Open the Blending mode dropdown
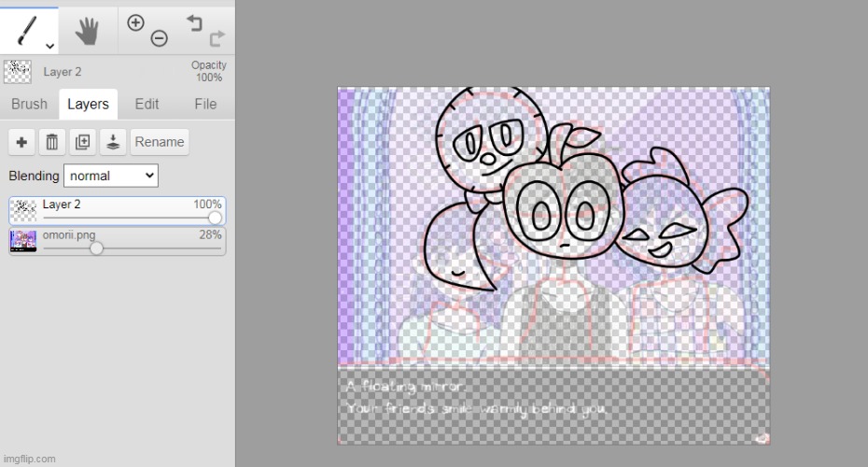Screen dimensions: 868x467 111,176
